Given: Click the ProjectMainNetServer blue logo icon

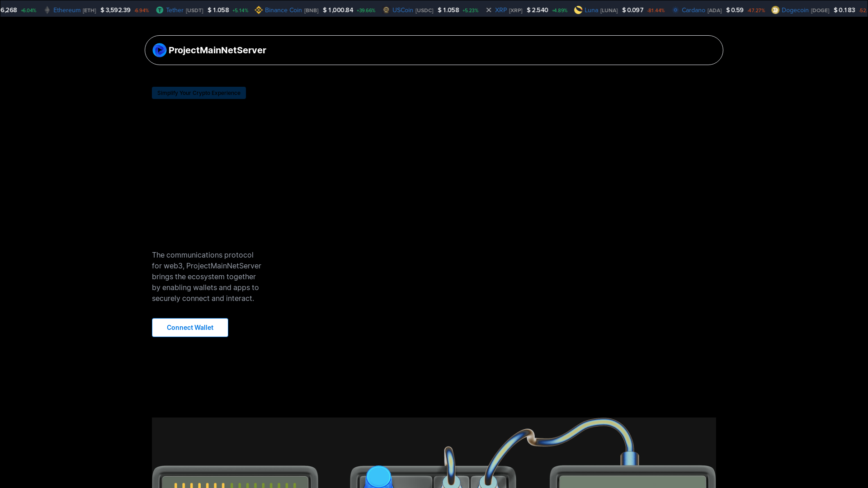Looking at the screenshot, I should point(160,50).
